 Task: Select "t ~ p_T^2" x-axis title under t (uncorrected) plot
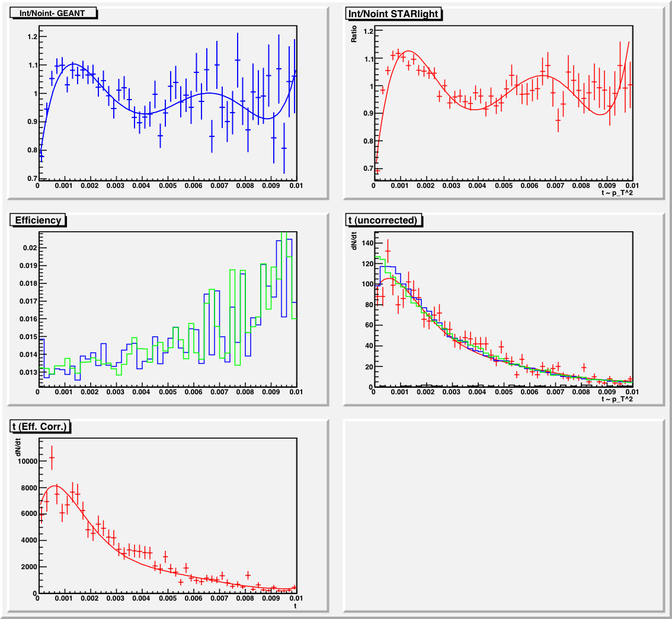tap(617, 399)
